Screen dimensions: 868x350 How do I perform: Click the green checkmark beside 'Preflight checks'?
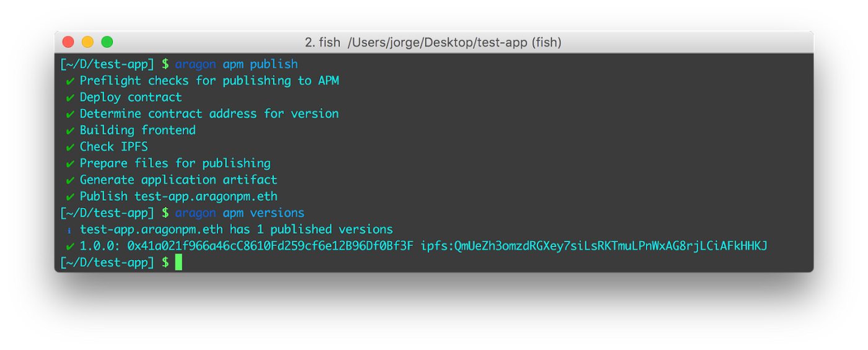click(70, 81)
